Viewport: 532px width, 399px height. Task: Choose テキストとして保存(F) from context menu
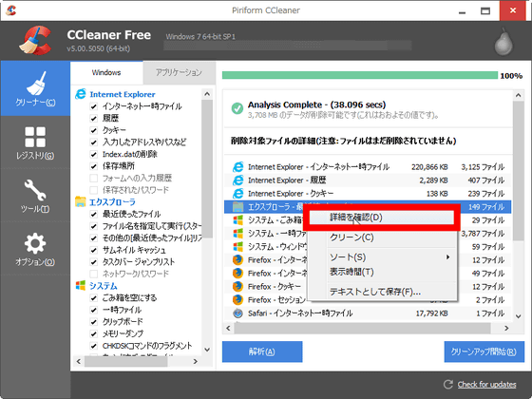click(382, 292)
